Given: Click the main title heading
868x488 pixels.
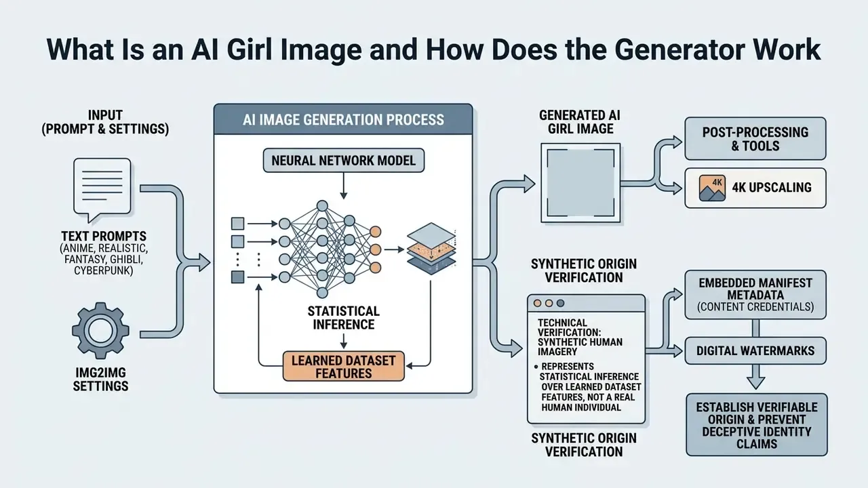Looking at the screenshot, I should 434,51.
